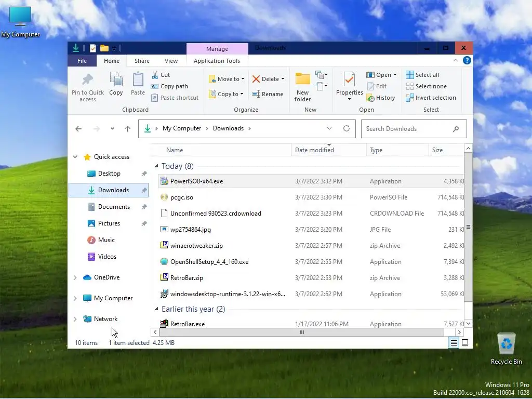The height and width of the screenshot is (399, 532).
Task: Go up one folder with Up arrow
Action: coord(127,129)
